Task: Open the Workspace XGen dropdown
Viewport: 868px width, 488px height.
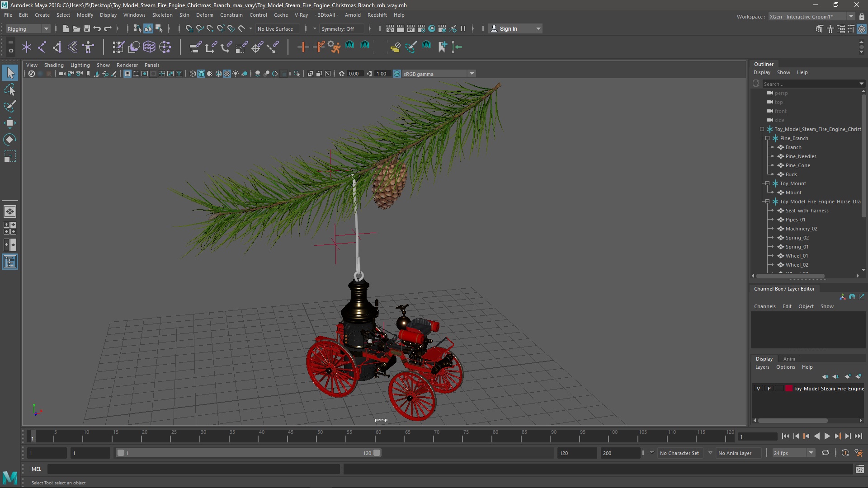Action: [x=811, y=16]
